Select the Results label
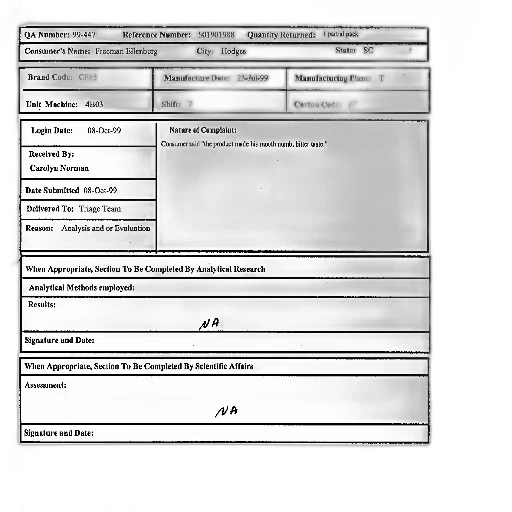Screen dimensions: 512x512 click(42, 304)
